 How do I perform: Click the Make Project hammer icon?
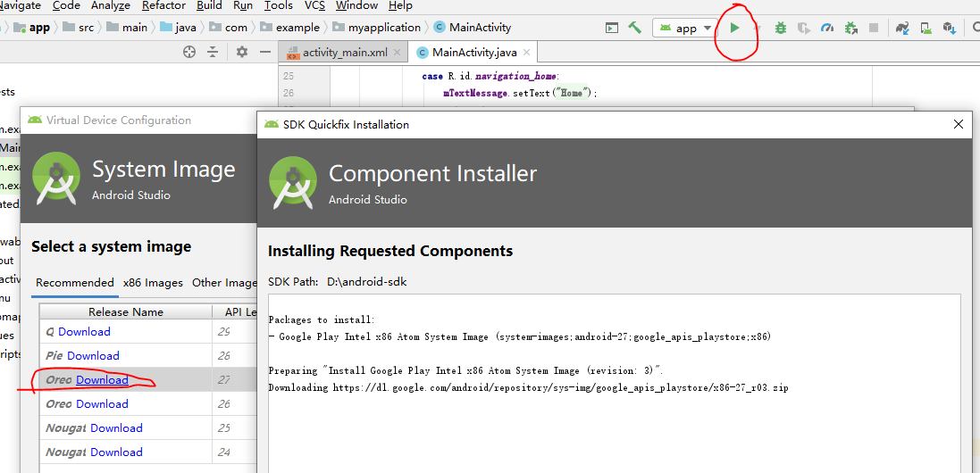click(634, 28)
